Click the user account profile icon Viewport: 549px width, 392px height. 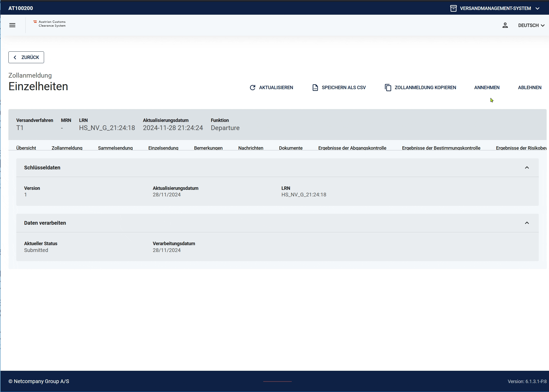505,25
